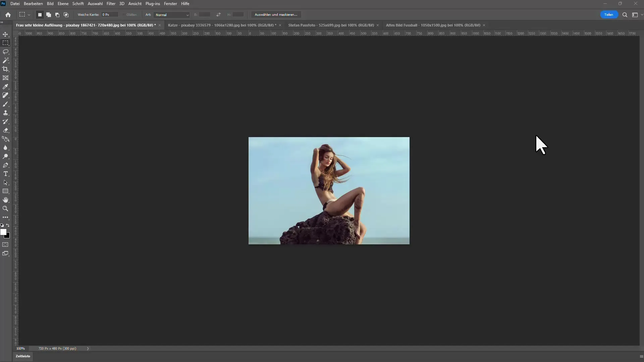Select the Zoom tool

[6, 208]
